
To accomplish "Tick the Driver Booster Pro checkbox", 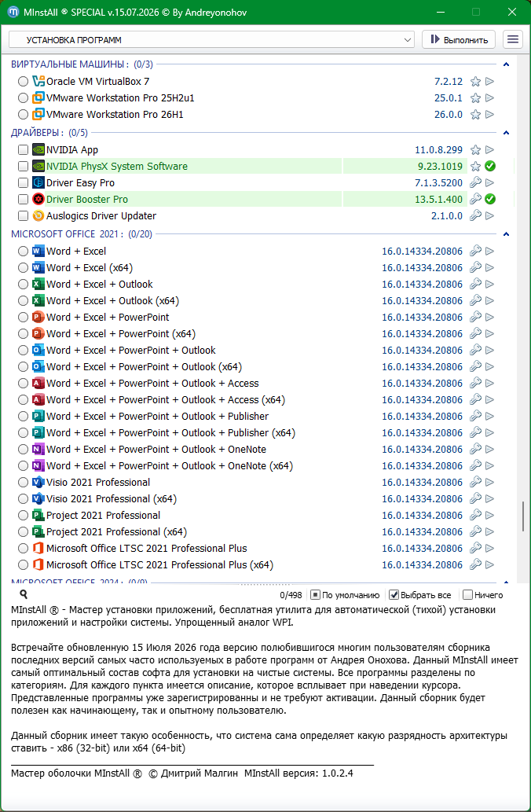I will (23, 200).
